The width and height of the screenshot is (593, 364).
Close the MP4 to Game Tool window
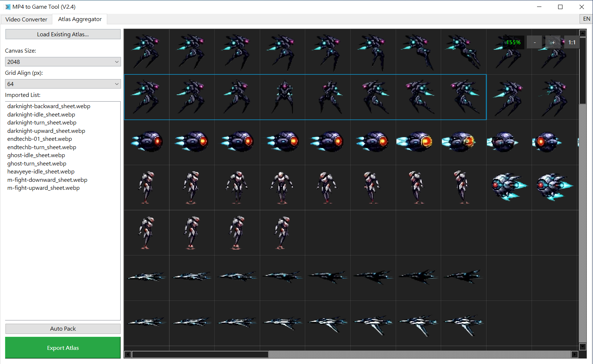coord(581,7)
